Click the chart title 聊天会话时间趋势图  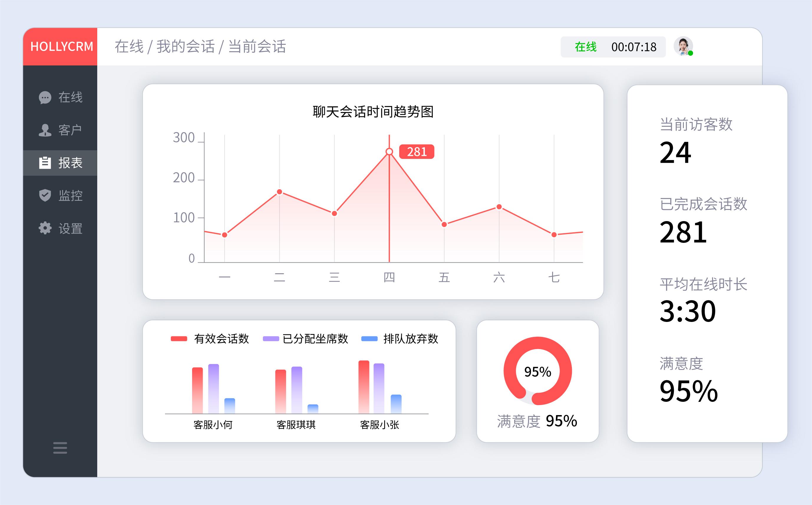point(373,111)
